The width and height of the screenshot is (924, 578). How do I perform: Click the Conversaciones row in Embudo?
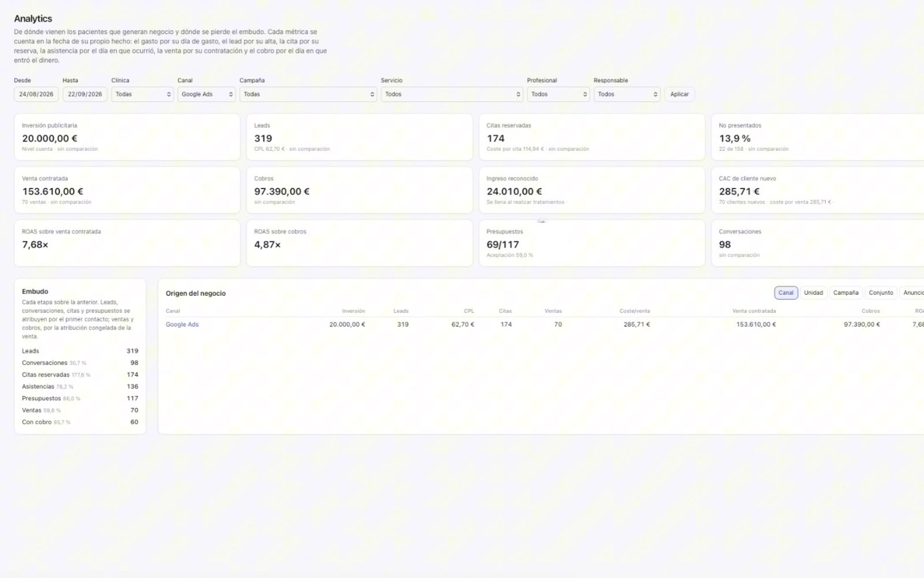[80, 363]
